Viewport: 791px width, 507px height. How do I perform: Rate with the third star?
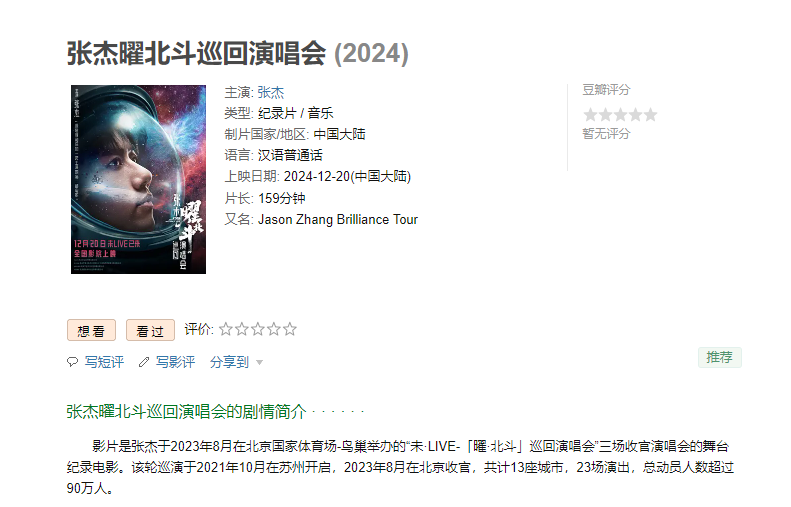click(258, 329)
